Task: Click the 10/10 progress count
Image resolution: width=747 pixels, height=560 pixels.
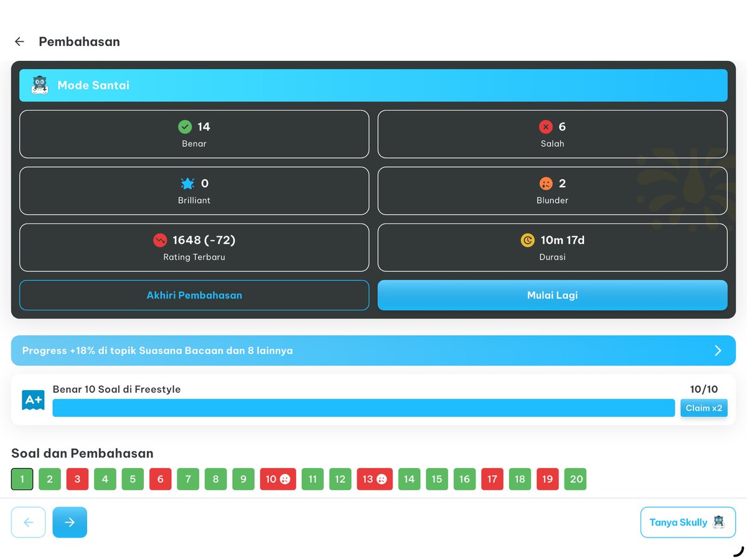Action: pos(704,390)
